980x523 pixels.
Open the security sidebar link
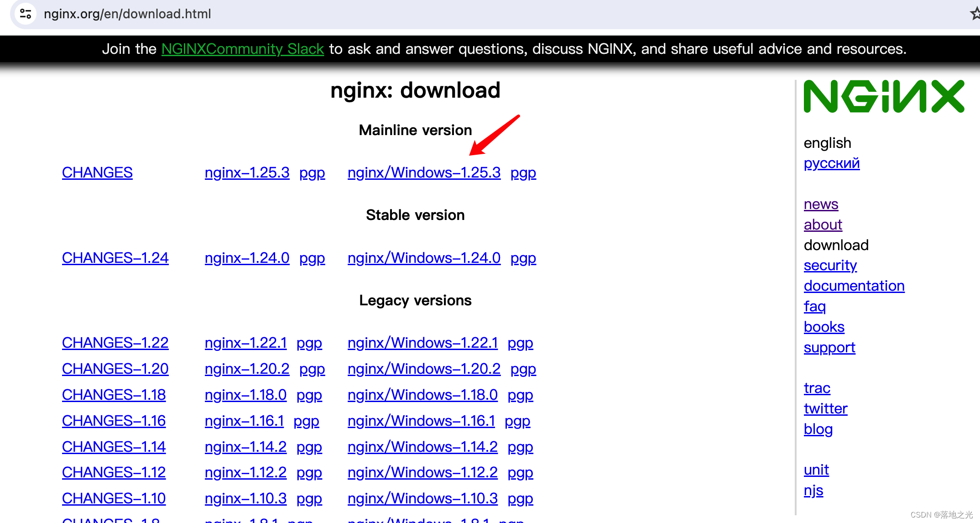pyautogui.click(x=830, y=265)
